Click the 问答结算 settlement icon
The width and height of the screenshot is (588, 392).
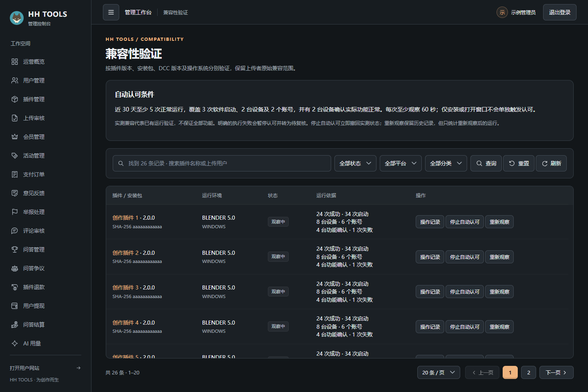(15, 325)
